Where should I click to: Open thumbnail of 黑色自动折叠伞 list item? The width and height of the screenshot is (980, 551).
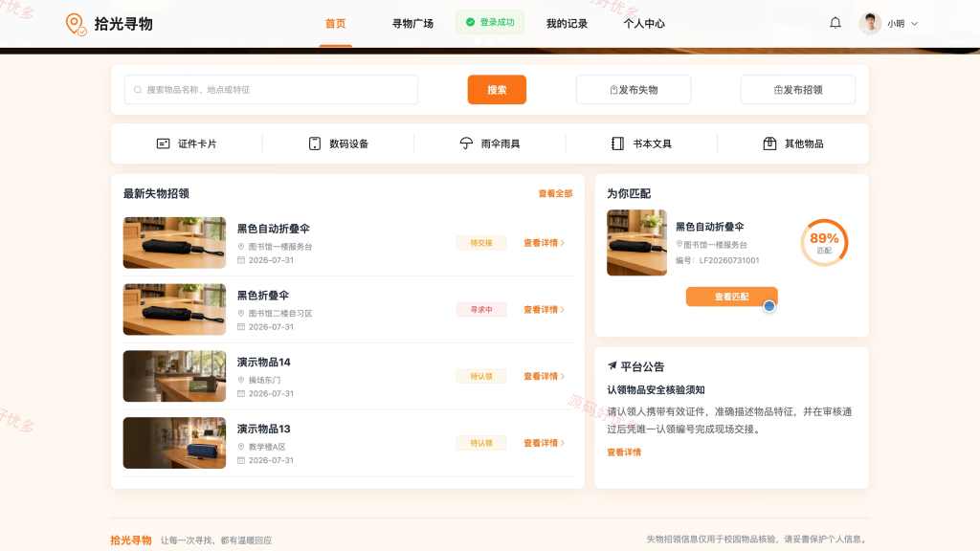174,243
